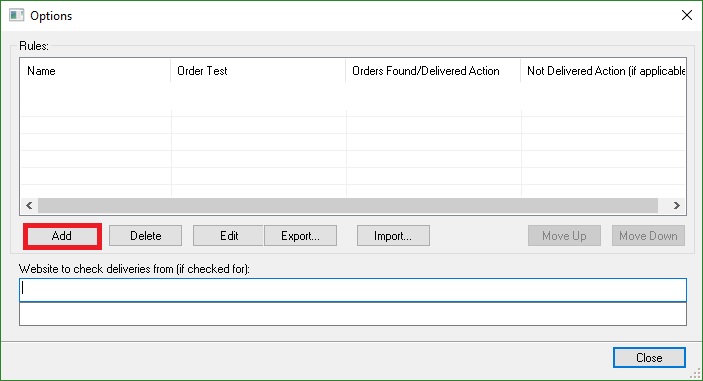Click the Move Up button
The height and width of the screenshot is (381, 703).
pyautogui.click(x=564, y=236)
